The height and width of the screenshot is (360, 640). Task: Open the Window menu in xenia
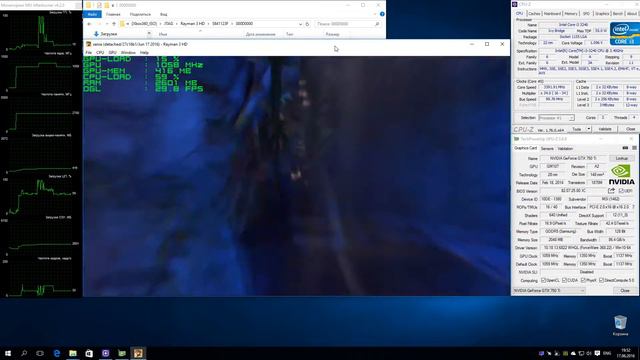click(128, 53)
